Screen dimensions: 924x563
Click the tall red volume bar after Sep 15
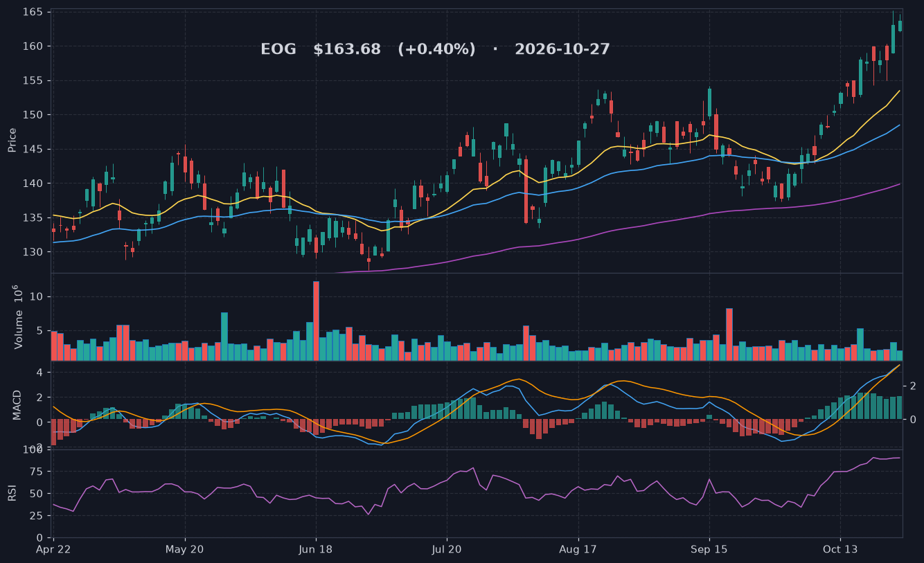point(729,334)
